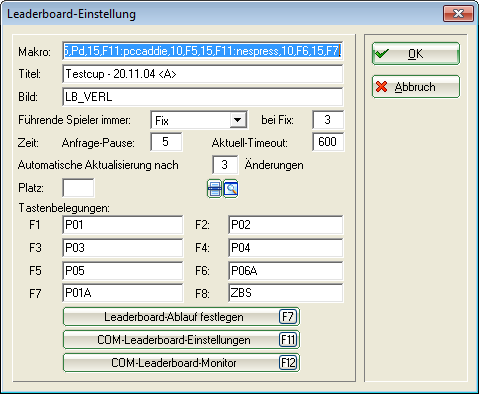Edit the F3 key assignment P03
The image size is (479, 394).
(x=122, y=248)
